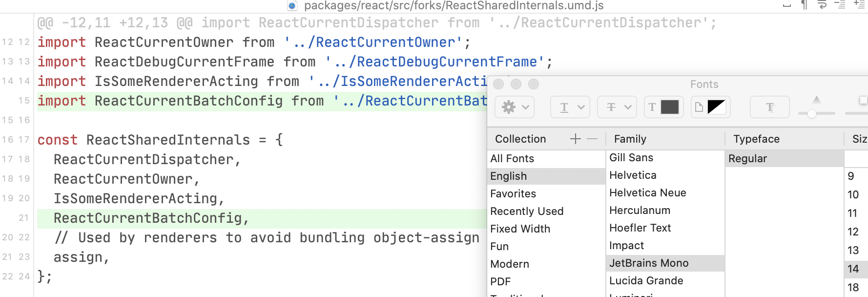Image resolution: width=868 pixels, height=297 pixels.
Task: Choose the Hoefler Text font family
Action: point(665,228)
